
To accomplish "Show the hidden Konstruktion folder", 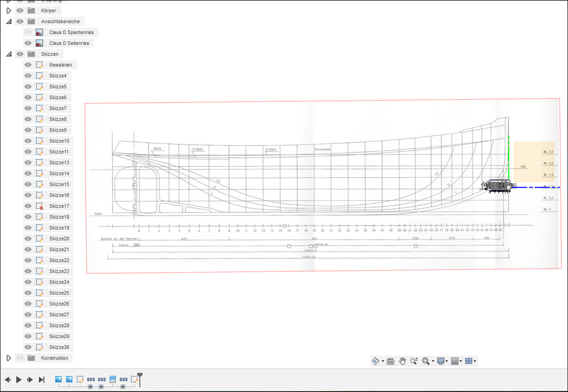I will (20, 358).
